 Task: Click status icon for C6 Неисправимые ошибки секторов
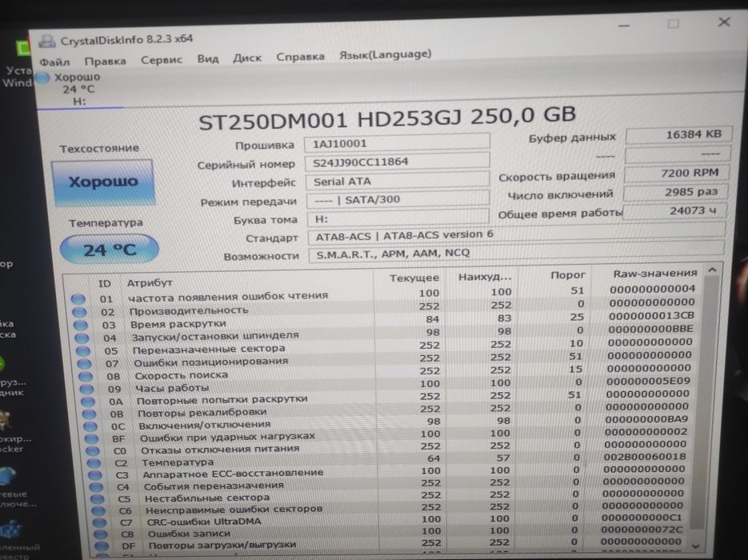[98, 511]
